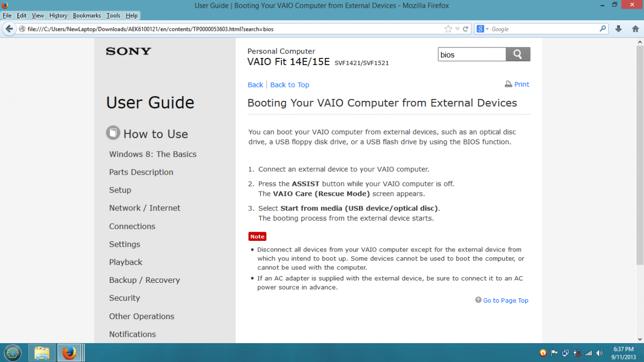The height and width of the screenshot is (362, 644).
Task: Click the How to Use heading
Action: (155, 134)
